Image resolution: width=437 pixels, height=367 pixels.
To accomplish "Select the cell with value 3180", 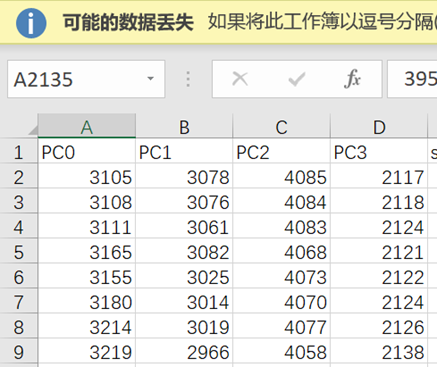I will point(87,302).
